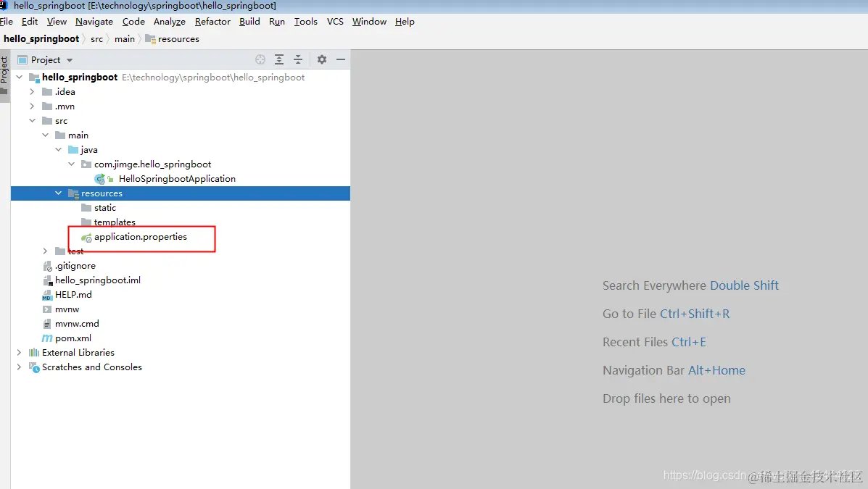Click the External Libraries icon

[34, 352]
